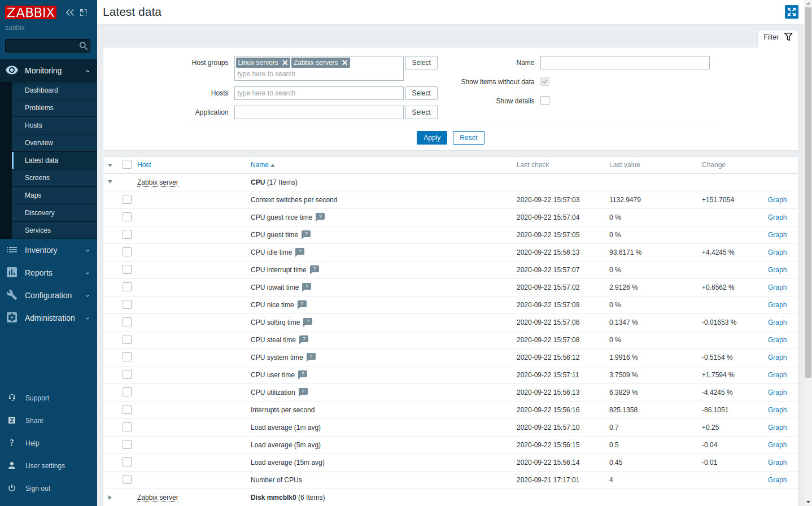This screenshot has width=812, height=506.
Task: Enable the Show details checkbox
Action: [x=544, y=100]
